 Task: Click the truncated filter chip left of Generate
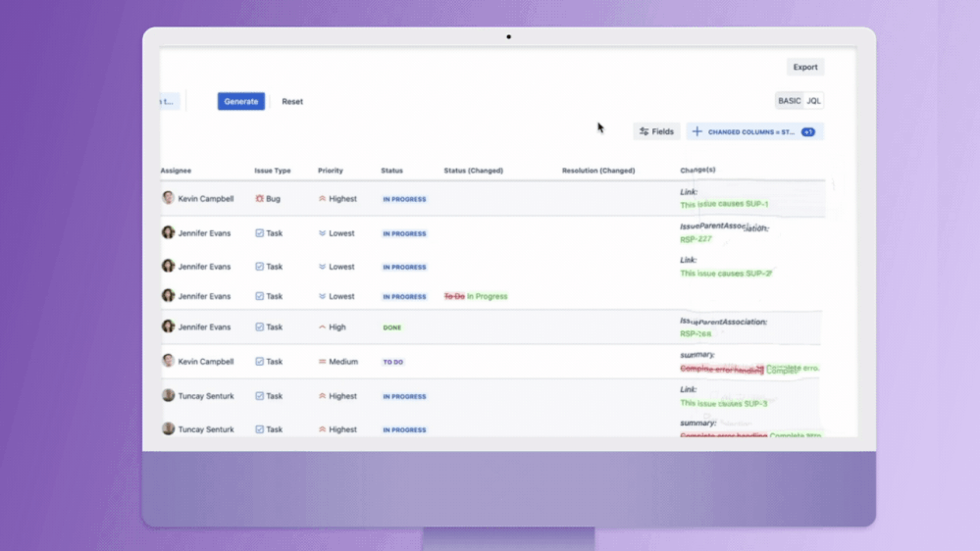click(169, 101)
